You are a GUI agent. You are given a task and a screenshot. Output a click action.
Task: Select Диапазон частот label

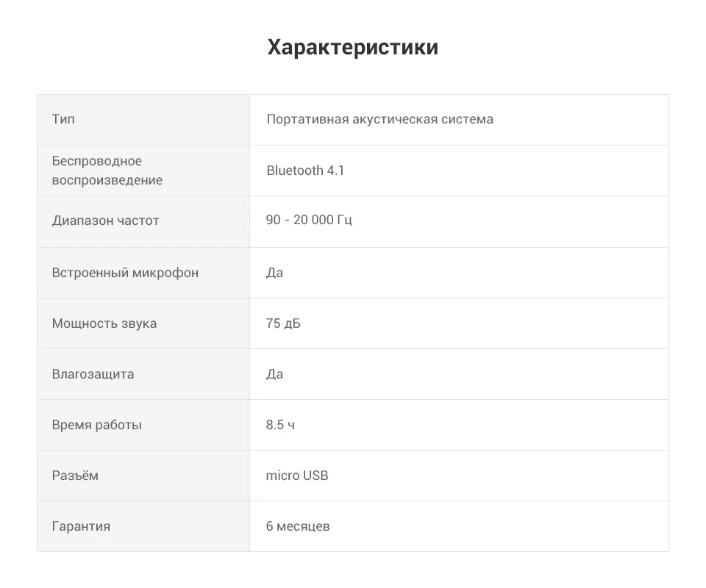pos(105,220)
